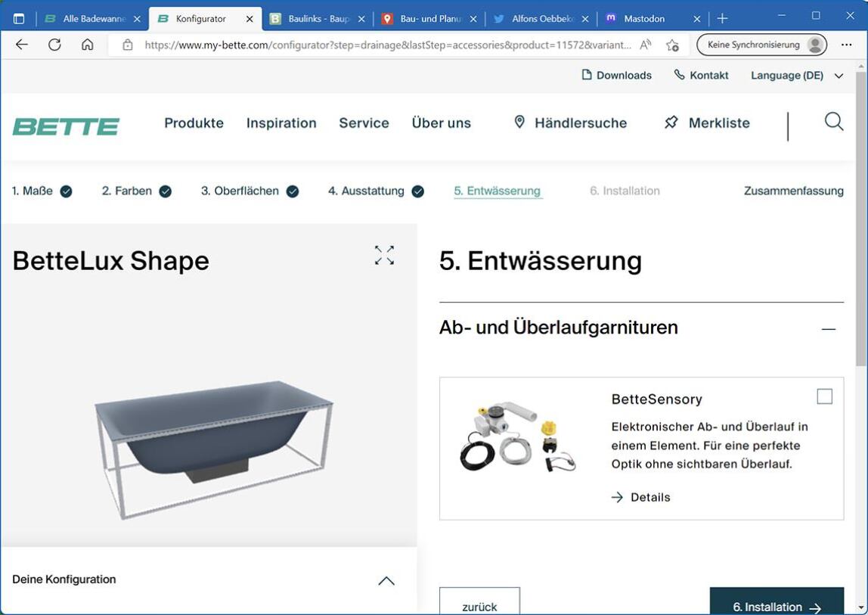Click the address bar URL field

point(387,45)
